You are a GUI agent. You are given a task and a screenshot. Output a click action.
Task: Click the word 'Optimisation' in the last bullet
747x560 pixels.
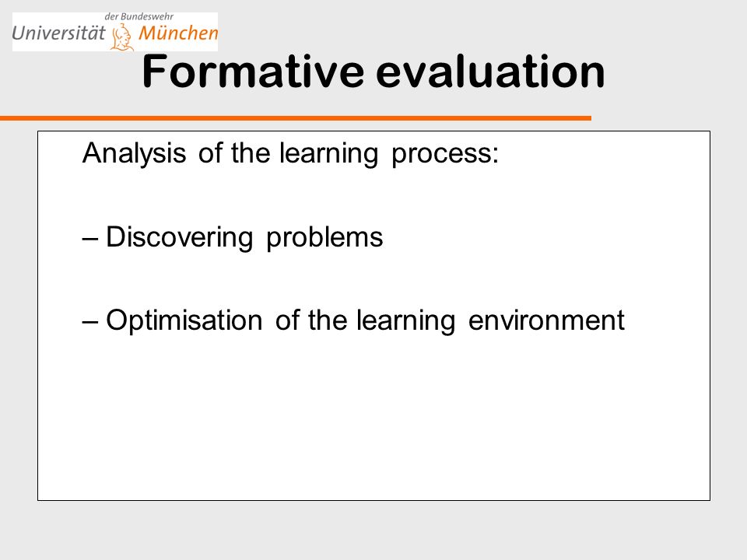click(184, 321)
